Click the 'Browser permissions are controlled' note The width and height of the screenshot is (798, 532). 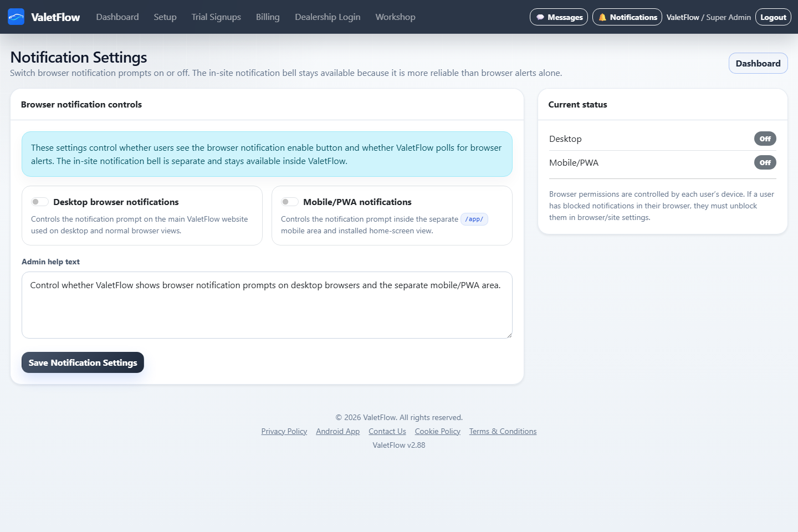(662, 206)
